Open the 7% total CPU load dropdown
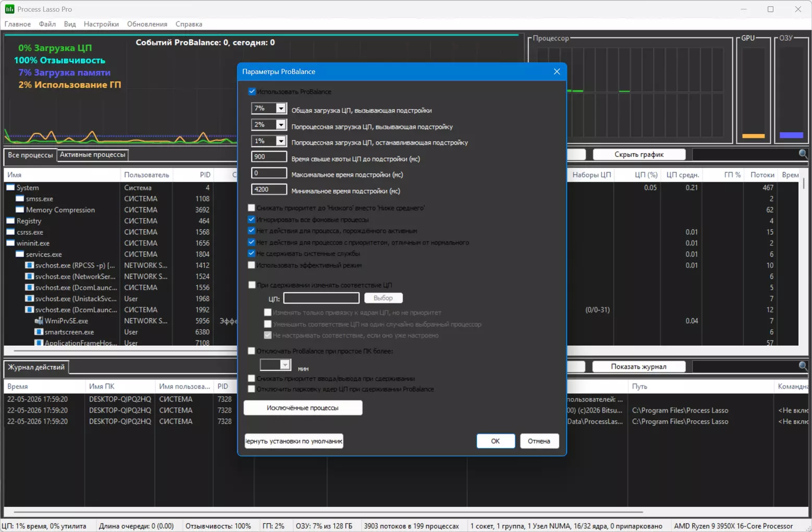Image resolution: width=812 pixels, height=532 pixels. coord(280,108)
